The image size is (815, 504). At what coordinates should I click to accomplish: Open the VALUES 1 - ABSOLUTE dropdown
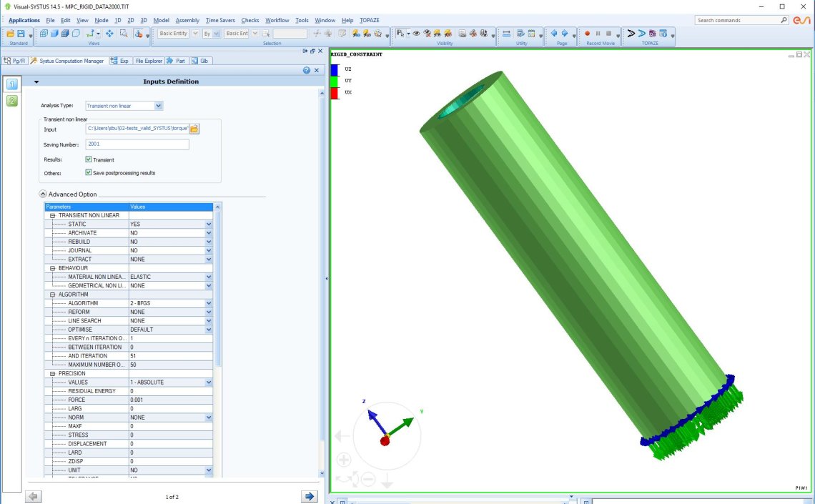coord(209,382)
